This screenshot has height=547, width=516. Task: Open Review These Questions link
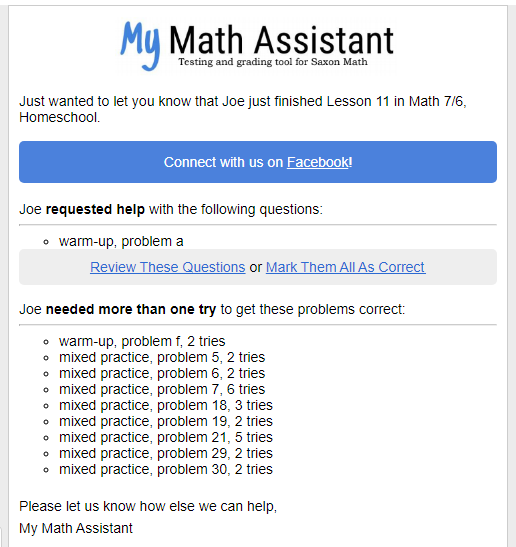[167, 267]
